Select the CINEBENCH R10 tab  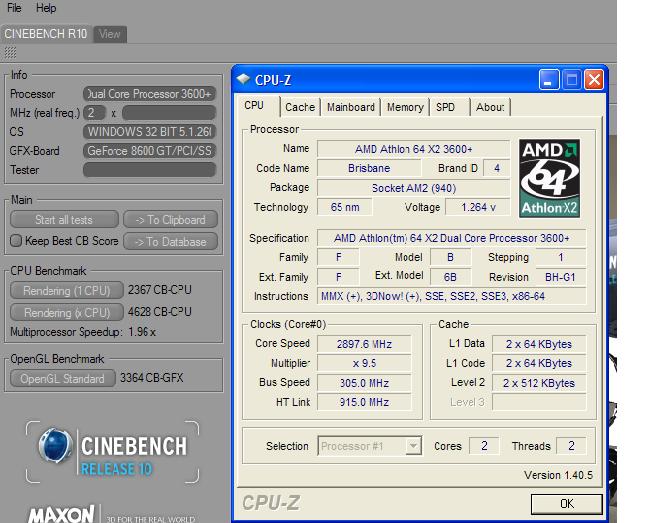click(46, 34)
